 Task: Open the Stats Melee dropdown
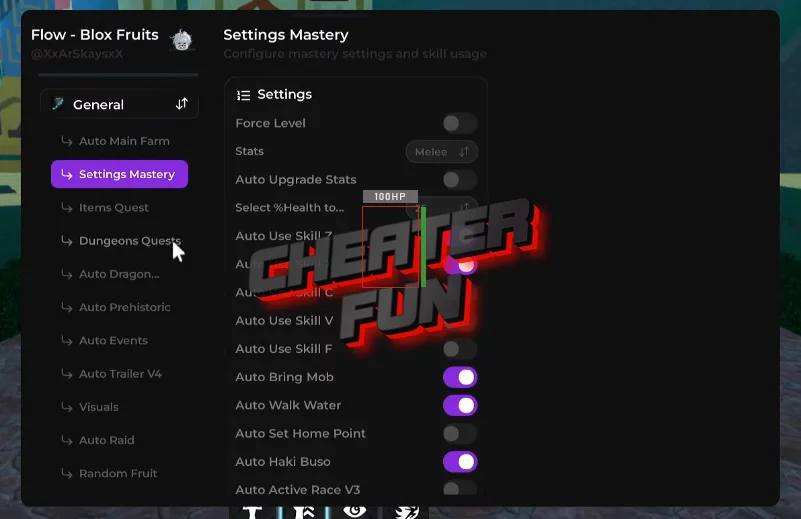tap(442, 152)
